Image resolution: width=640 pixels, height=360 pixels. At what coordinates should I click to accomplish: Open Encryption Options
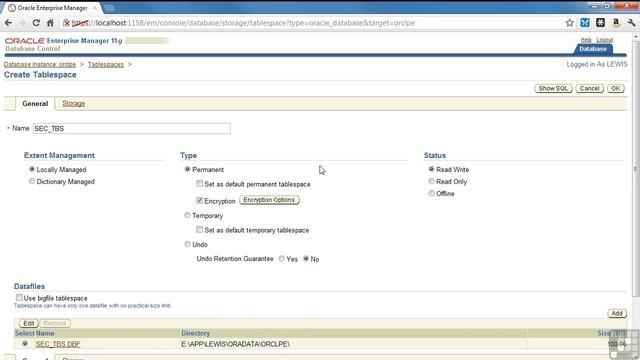[269, 200]
